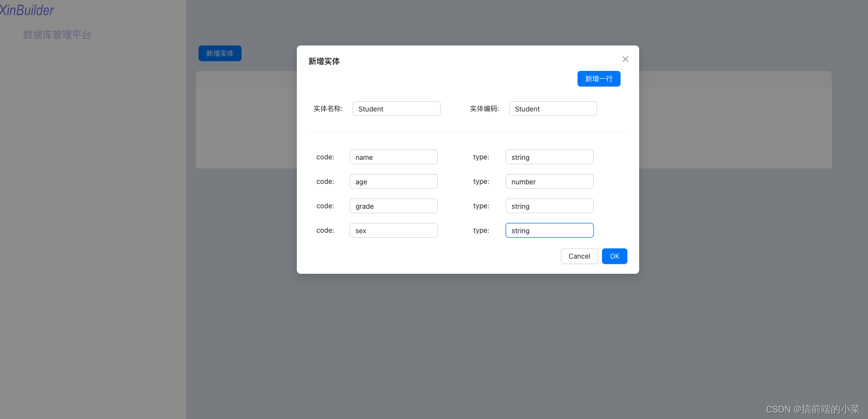
Task: Click the 实体名称: label
Action: pos(328,109)
